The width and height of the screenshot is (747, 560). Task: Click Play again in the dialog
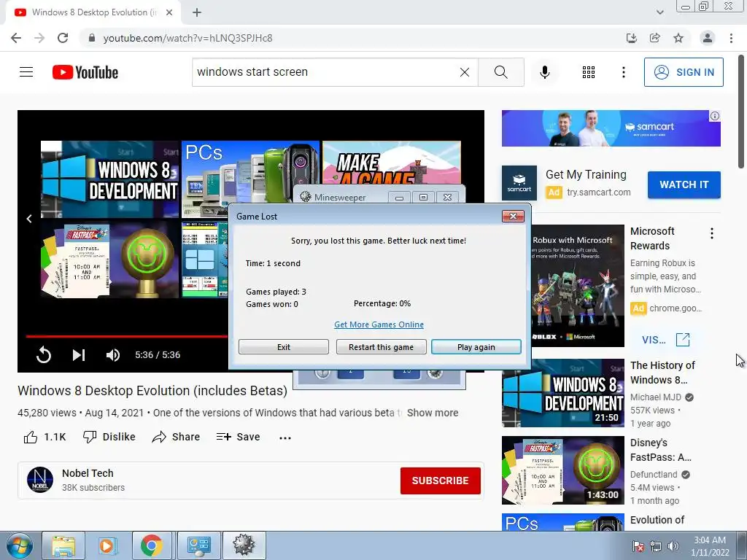point(476,347)
